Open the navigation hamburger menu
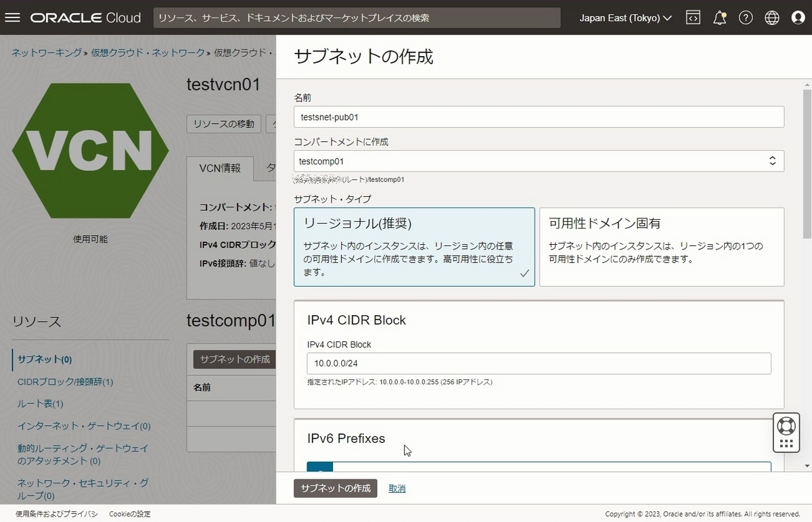This screenshot has height=522, width=812. pos(12,18)
